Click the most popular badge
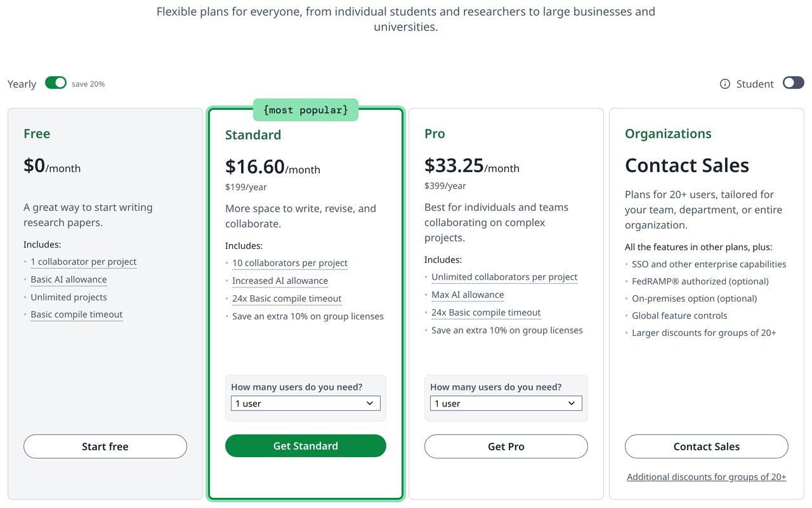Image resolution: width=812 pixels, height=508 pixels. pyautogui.click(x=306, y=110)
